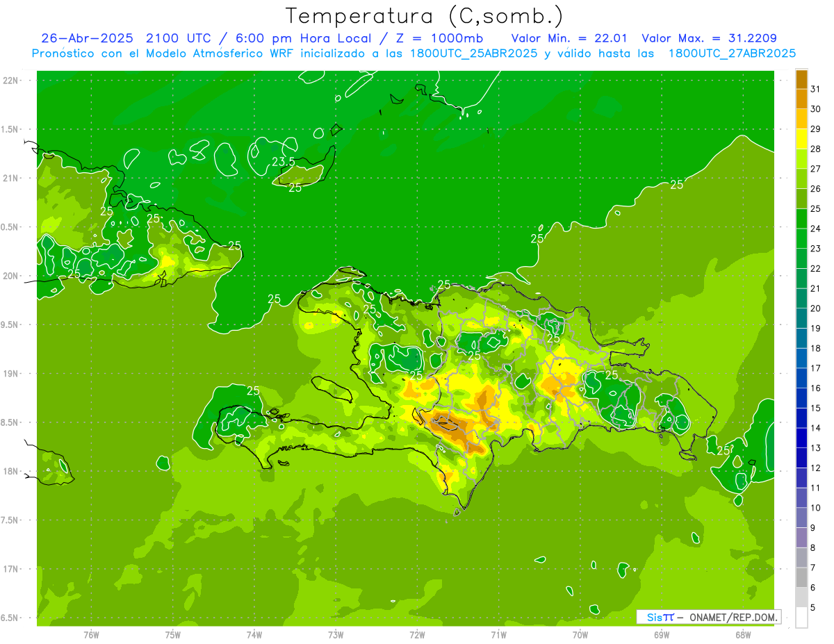Click the legend value "28" on the color scale
Screen dimensions: 834x644
(816, 149)
